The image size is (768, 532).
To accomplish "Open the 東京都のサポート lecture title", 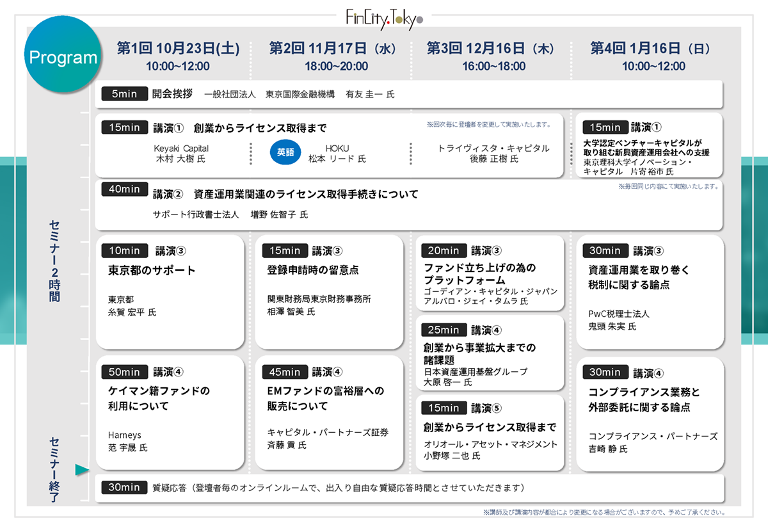I will [x=152, y=271].
